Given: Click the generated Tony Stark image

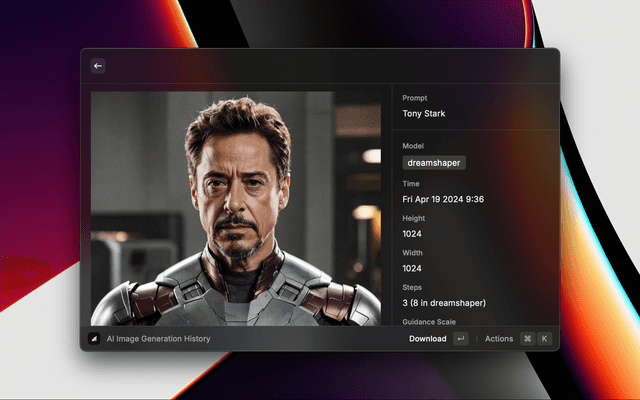Looking at the screenshot, I should [x=235, y=208].
